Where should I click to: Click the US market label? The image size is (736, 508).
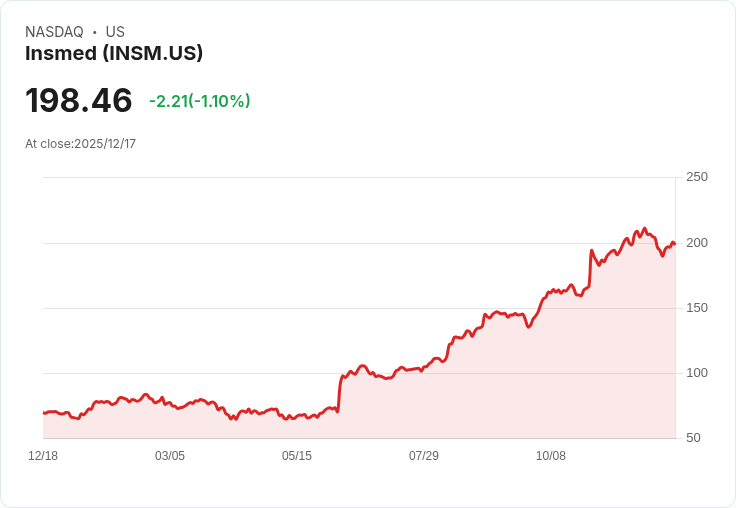click(x=115, y=32)
